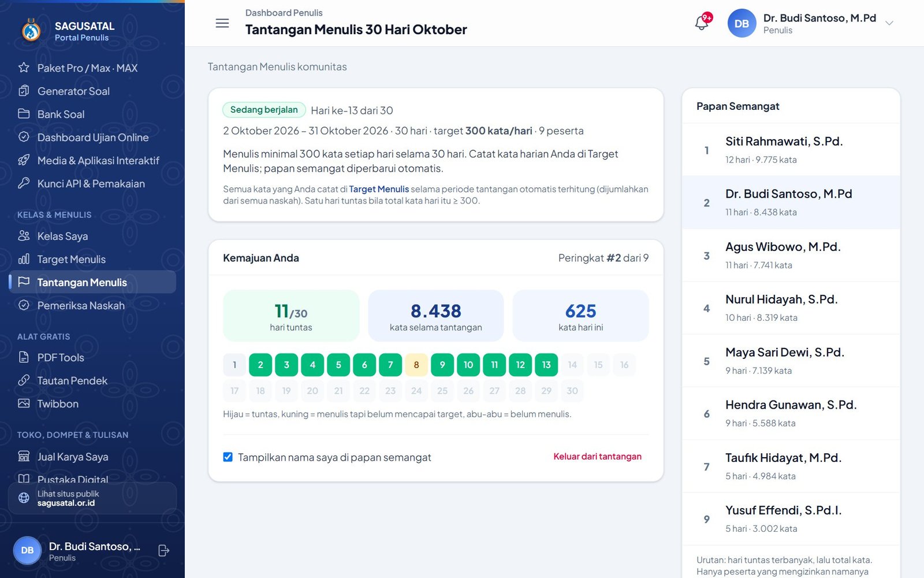Click Hendra Gunawan, S.Pd. leaderboard row
Screen dimensions: 924x578
coord(791,413)
